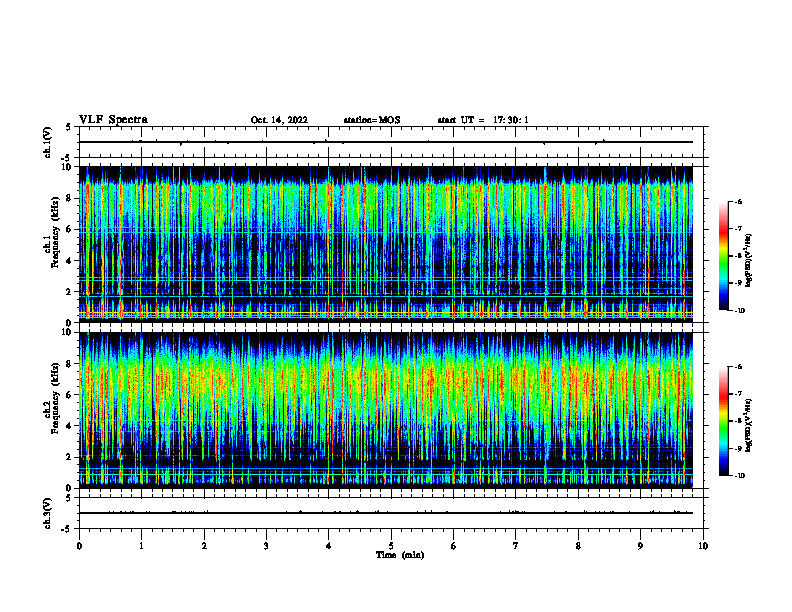Click the ch.1 colorbar top value "-6"
Screen dimensions: 792x612
click(739, 201)
